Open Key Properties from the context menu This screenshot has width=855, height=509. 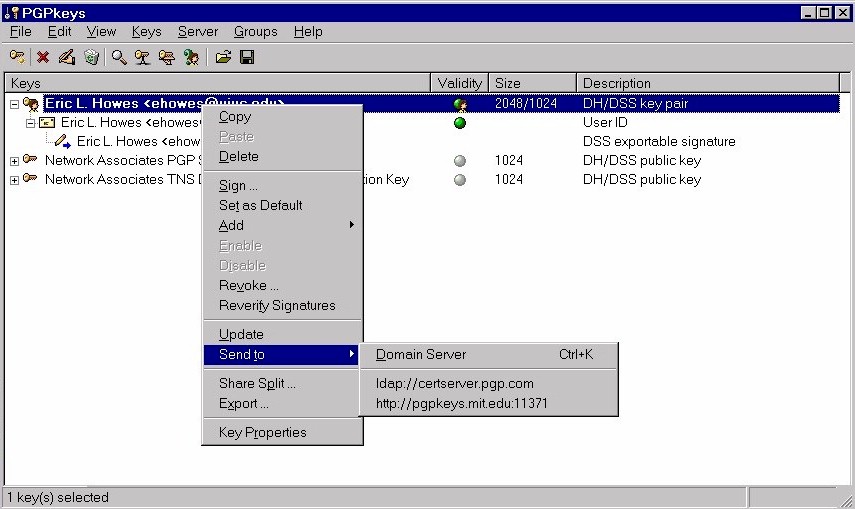click(x=282, y=433)
